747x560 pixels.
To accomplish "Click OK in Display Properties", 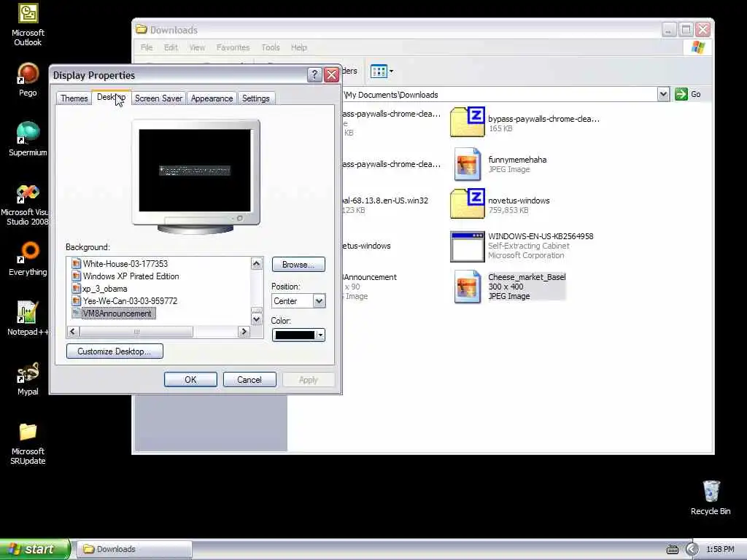I will tap(190, 379).
